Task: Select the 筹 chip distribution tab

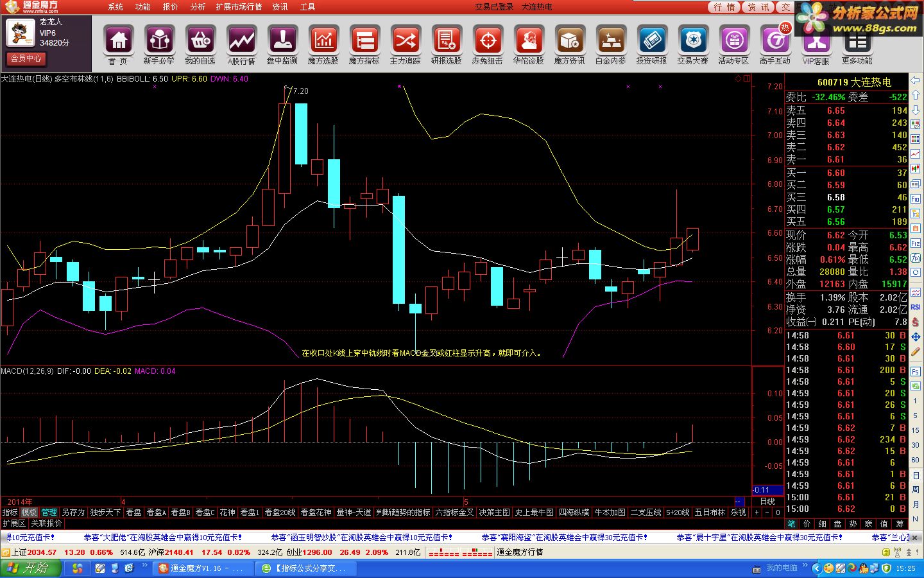Action: point(900,524)
